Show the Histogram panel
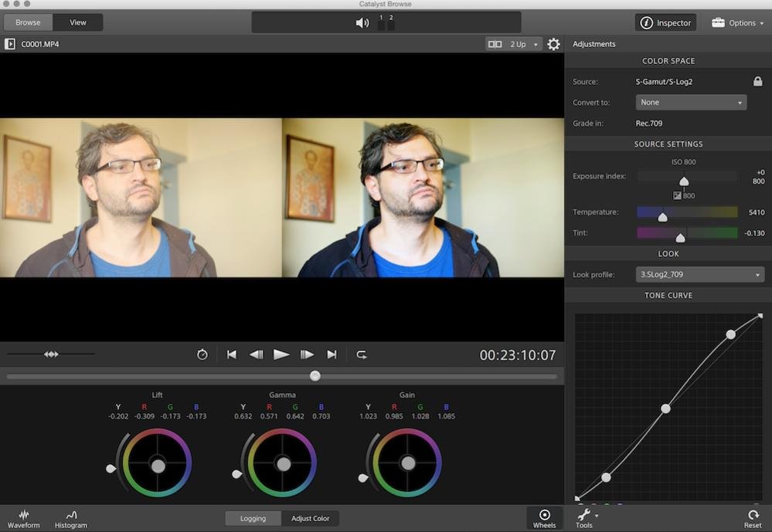This screenshot has height=532, width=772. coord(70,517)
